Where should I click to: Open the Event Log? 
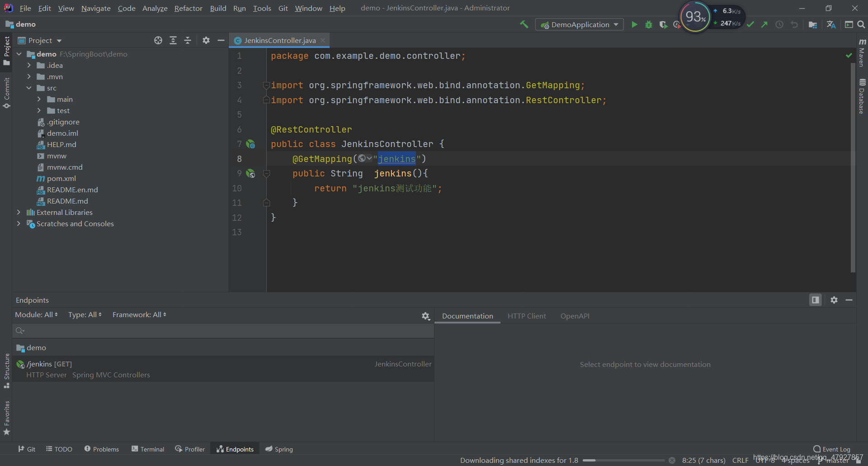[x=831, y=449]
